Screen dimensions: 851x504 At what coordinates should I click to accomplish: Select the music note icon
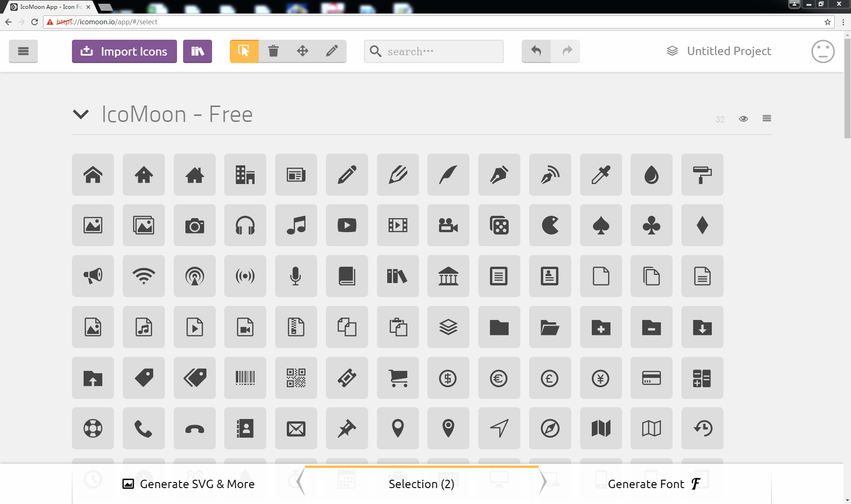(296, 225)
